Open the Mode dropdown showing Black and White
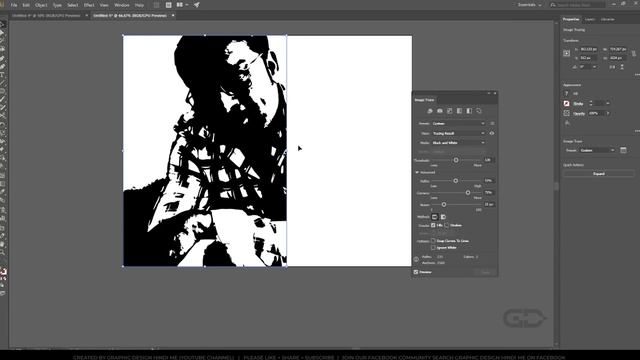Image resolution: width=640 pixels, height=360 pixels. tap(458, 143)
